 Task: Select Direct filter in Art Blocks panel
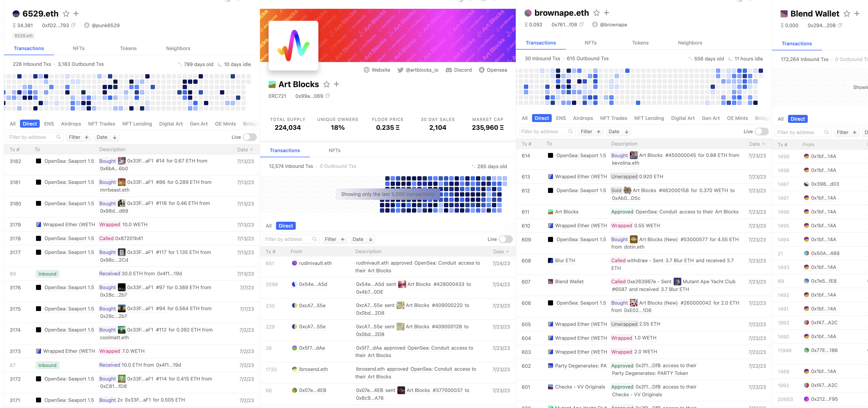pyautogui.click(x=286, y=225)
